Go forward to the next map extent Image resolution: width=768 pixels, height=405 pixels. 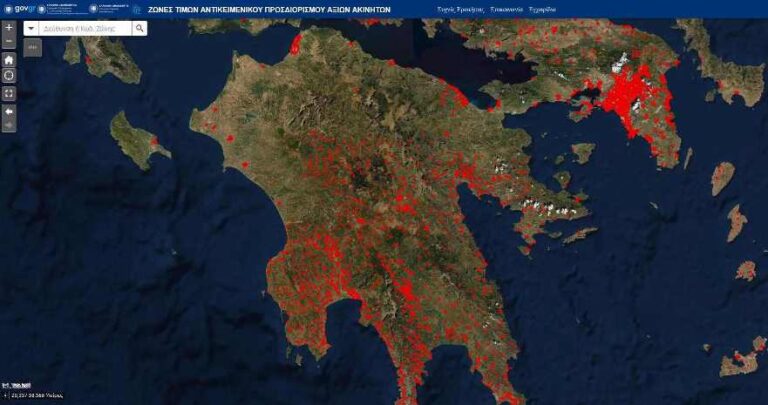tap(9, 125)
